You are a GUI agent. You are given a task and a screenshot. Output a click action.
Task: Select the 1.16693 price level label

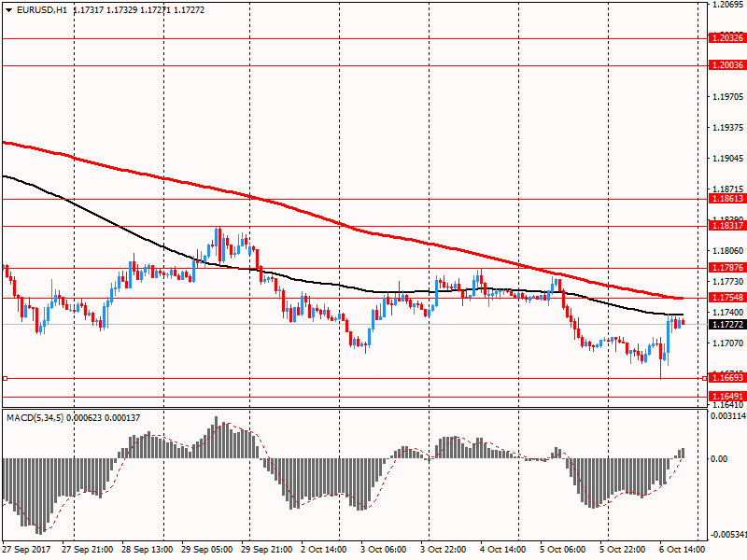727,378
